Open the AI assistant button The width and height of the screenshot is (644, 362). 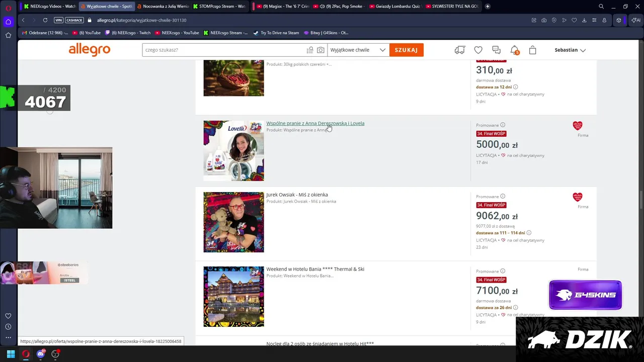tap(635, 20)
